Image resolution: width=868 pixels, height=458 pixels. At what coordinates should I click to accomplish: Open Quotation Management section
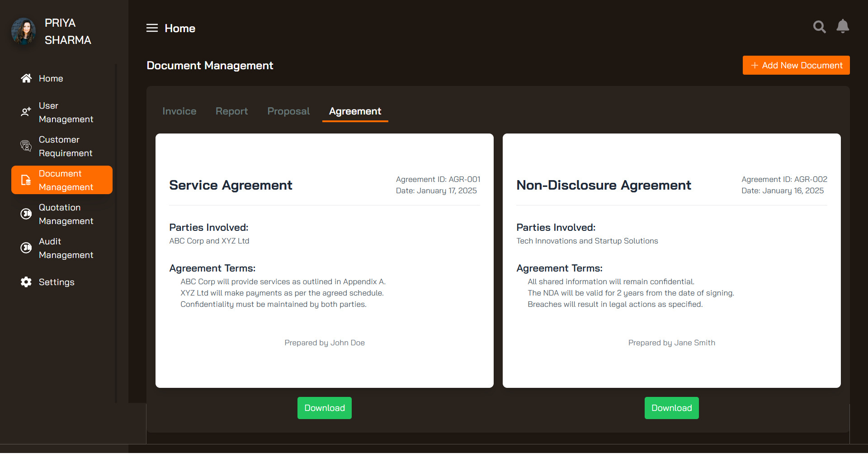pos(62,214)
